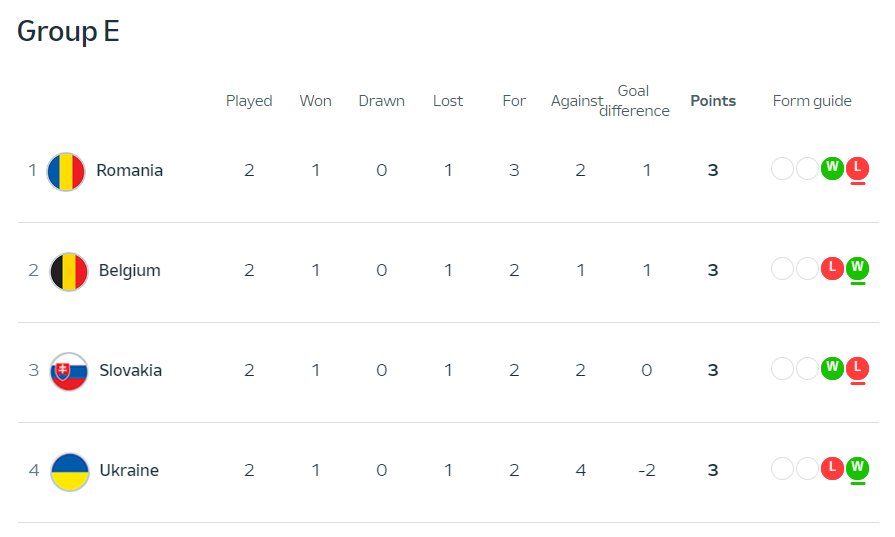The height and width of the screenshot is (537, 895).
Task: Click the Belgium flag icon
Action: pyautogui.click(x=69, y=272)
